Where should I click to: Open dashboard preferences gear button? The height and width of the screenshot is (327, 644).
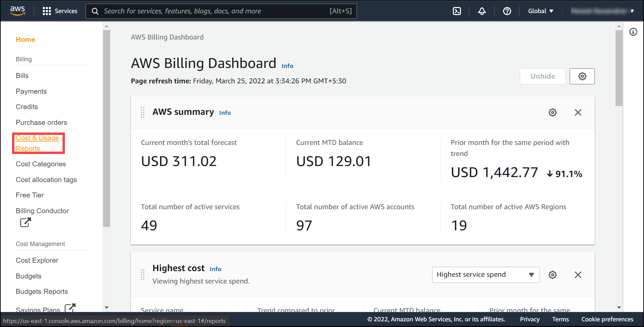point(582,76)
